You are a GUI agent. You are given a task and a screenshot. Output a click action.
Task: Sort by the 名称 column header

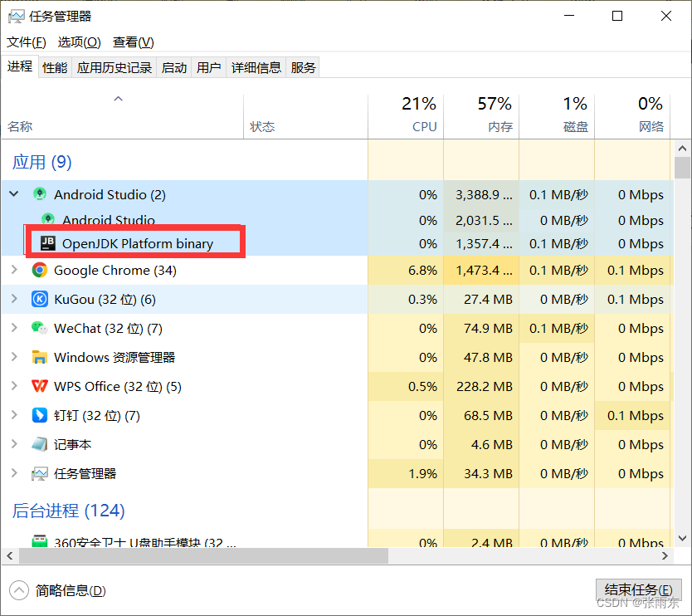click(x=122, y=116)
